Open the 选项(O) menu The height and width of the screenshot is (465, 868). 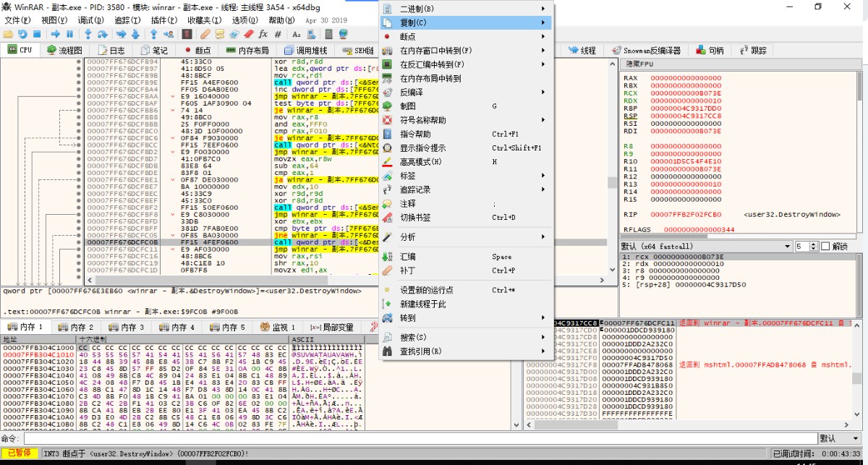pyautogui.click(x=244, y=20)
